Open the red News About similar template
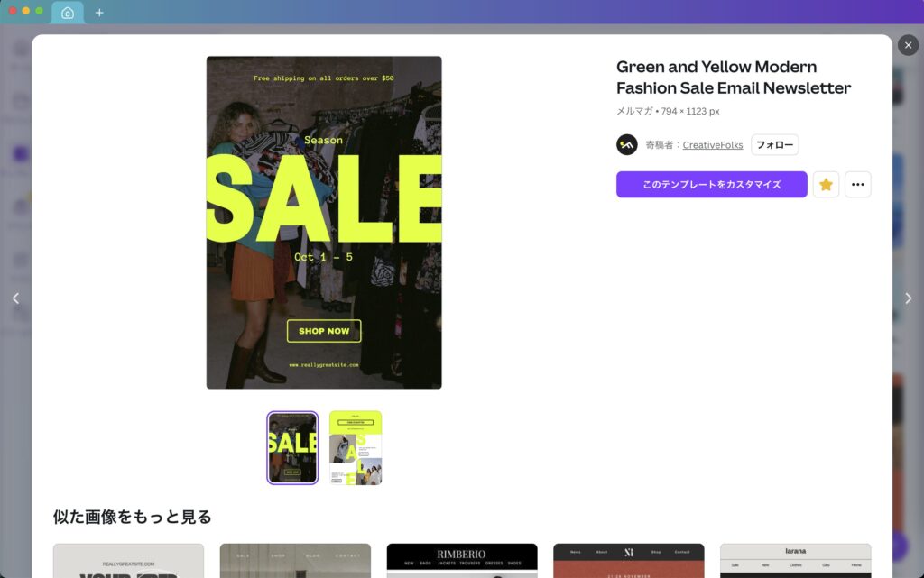 (x=629, y=561)
